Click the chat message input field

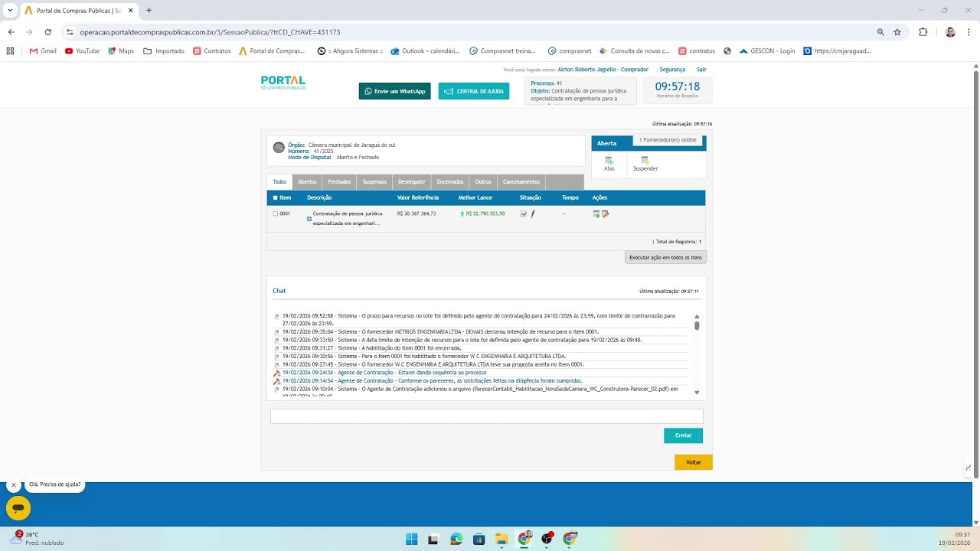(x=486, y=416)
